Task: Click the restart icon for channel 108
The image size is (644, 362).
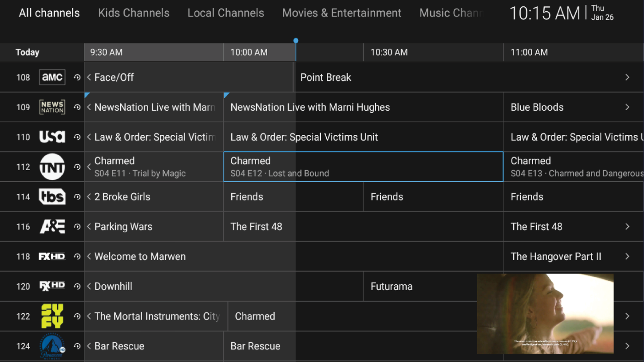Action: click(77, 77)
